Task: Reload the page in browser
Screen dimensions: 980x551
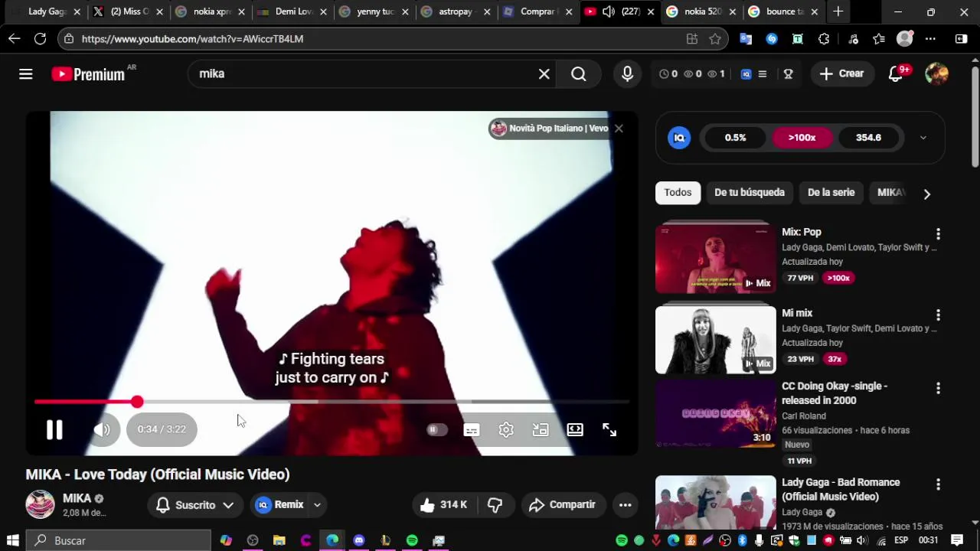Action: 40,39
